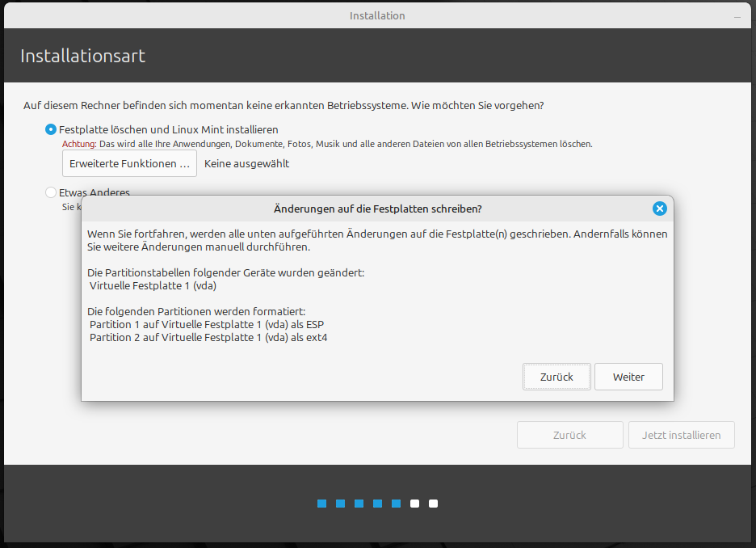Click the 'Partition 2 ... als ext4' line
The width and height of the screenshot is (756, 548).
tap(208, 338)
